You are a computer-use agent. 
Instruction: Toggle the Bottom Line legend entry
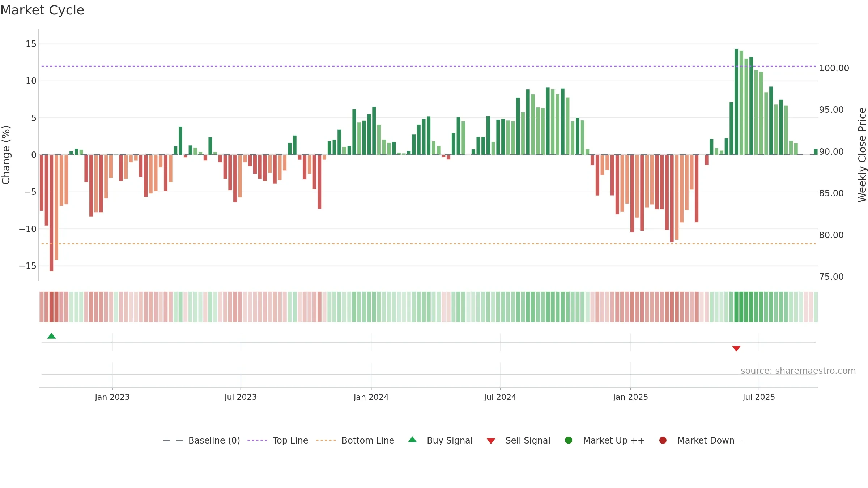pos(355,441)
